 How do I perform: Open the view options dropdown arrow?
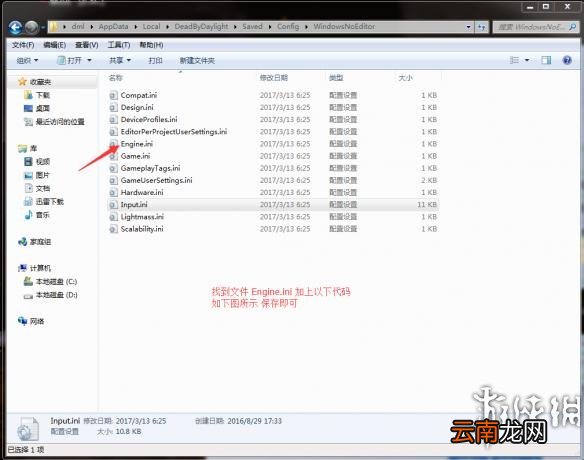527,60
